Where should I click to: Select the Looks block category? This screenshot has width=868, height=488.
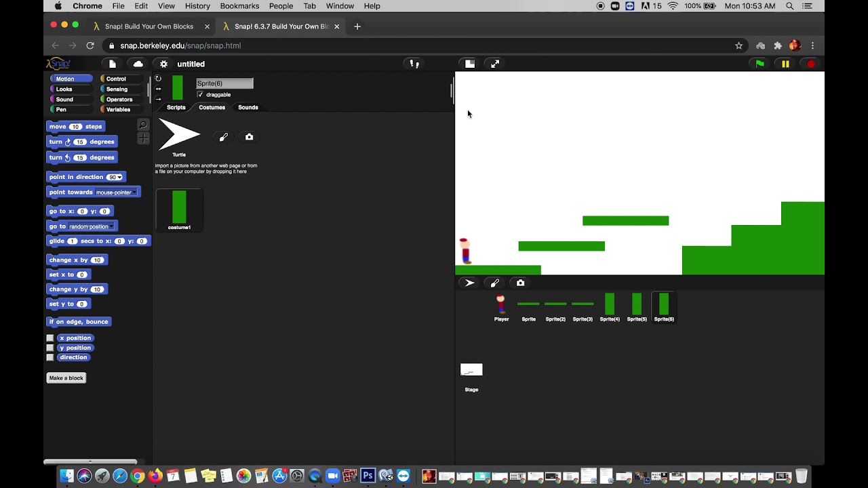pos(71,89)
